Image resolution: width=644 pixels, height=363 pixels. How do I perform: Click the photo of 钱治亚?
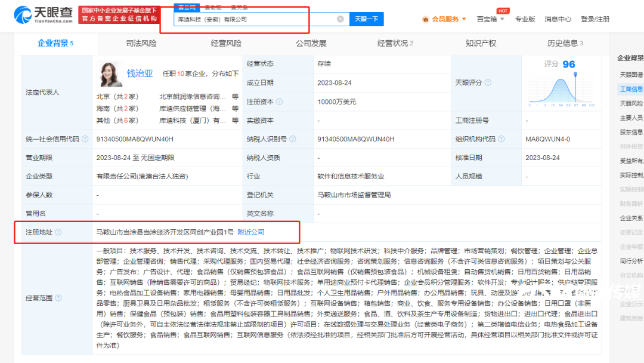(x=110, y=74)
